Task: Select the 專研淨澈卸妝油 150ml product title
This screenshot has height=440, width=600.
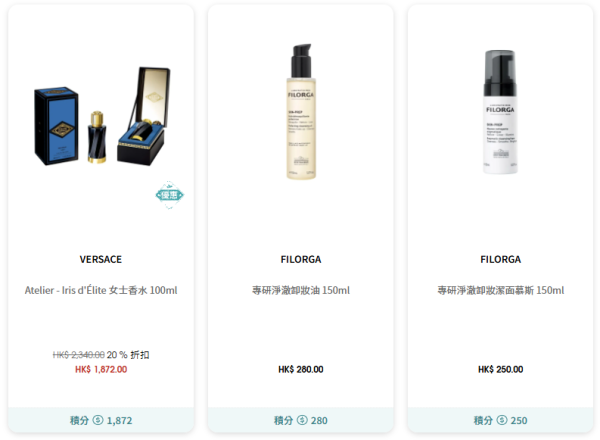Action: (x=301, y=290)
